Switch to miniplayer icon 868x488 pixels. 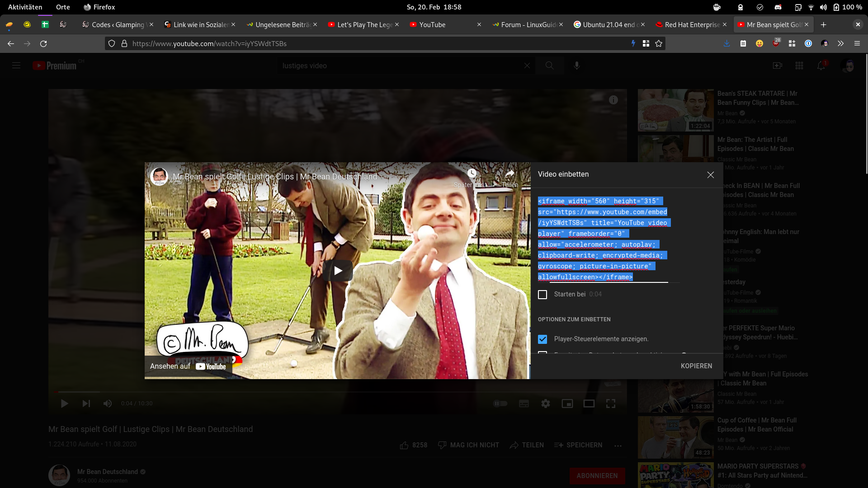pos(567,404)
